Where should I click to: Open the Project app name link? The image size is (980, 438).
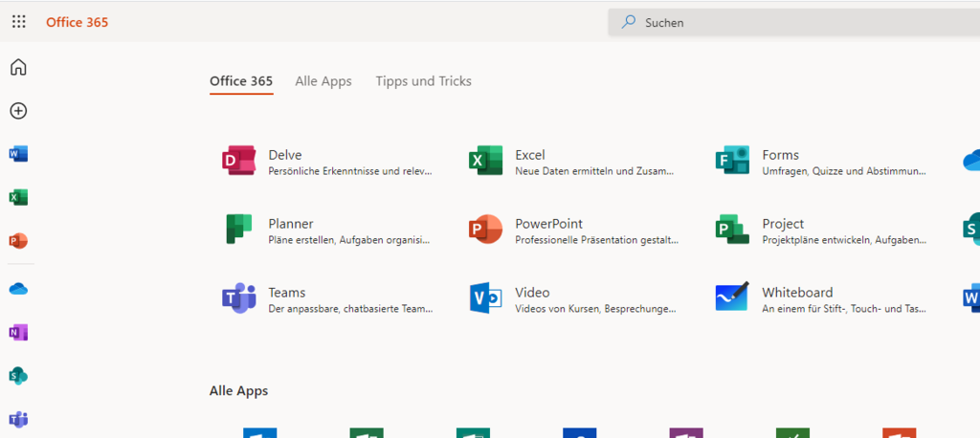point(783,224)
